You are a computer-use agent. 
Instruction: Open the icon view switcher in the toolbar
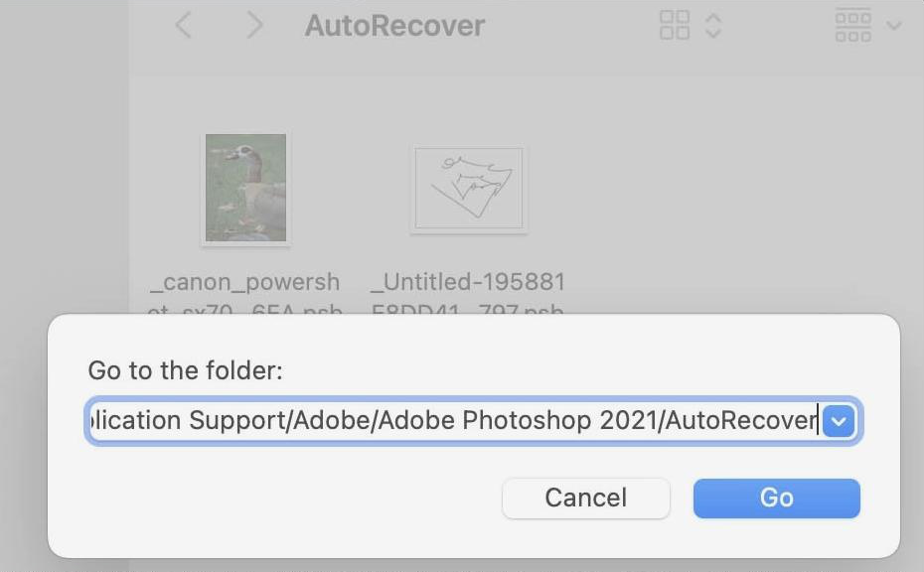pyautogui.click(x=675, y=25)
